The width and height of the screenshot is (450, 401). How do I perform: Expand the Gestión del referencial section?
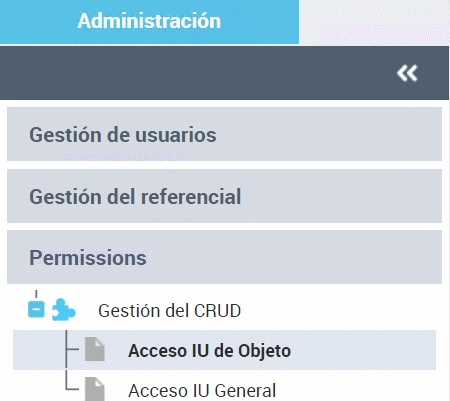tap(224, 196)
